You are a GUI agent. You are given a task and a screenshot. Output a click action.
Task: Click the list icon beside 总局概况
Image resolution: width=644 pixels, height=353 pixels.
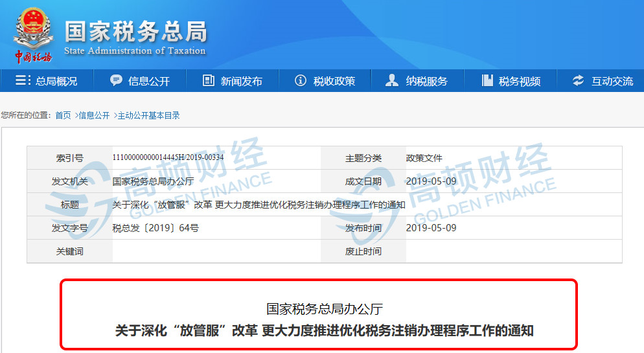(x=23, y=80)
